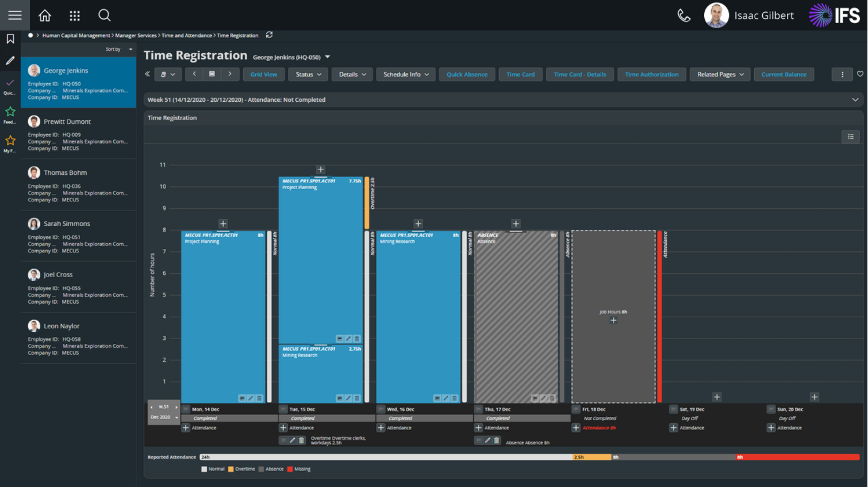The height and width of the screenshot is (487, 868).
Task: Delete the Project Planning entry on Monday
Action: [x=259, y=397]
